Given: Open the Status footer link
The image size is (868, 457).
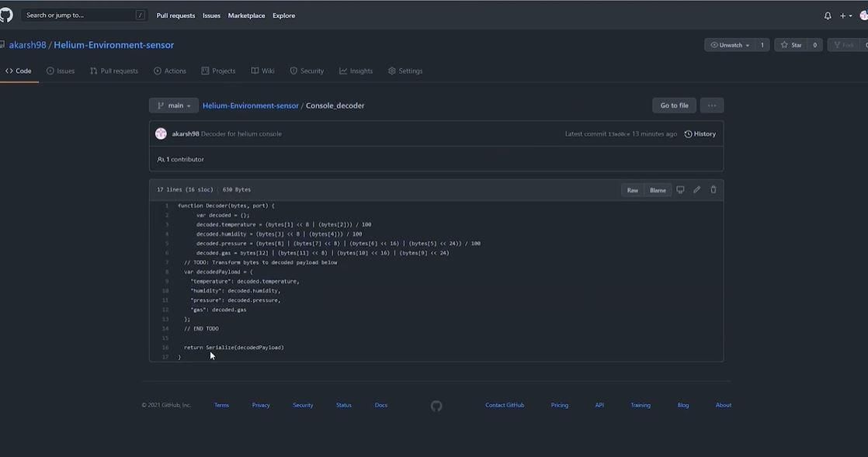Looking at the screenshot, I should [x=344, y=405].
